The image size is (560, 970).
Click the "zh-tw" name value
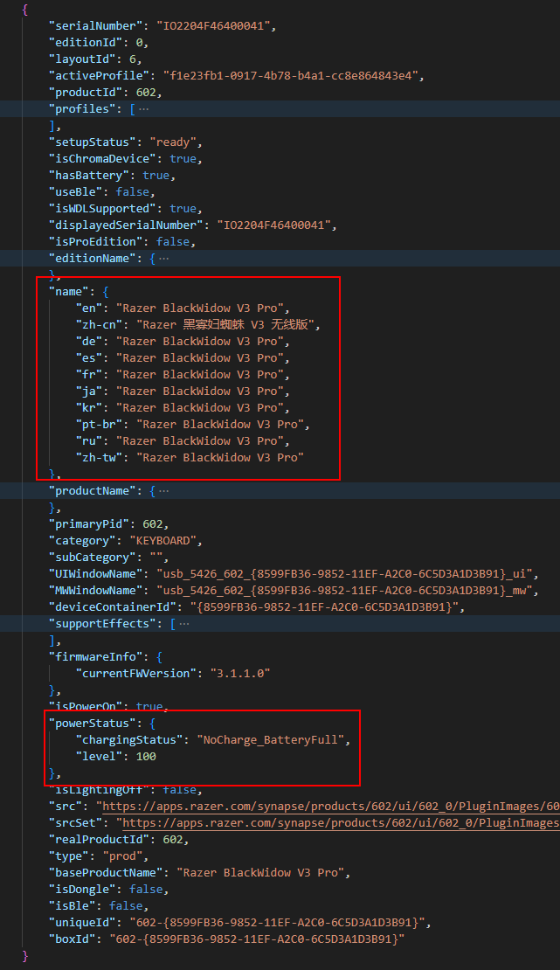[x=219, y=458]
